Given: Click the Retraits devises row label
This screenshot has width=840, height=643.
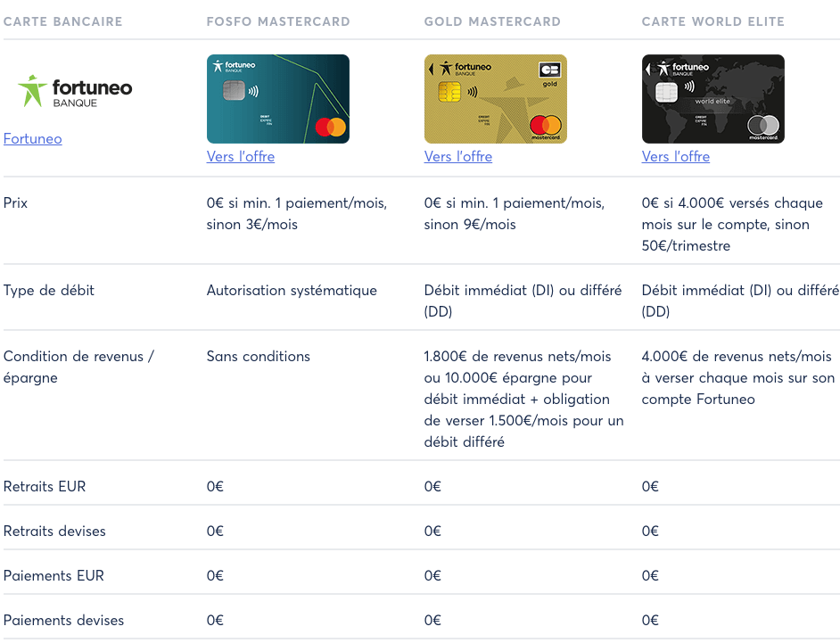Looking at the screenshot, I should [x=54, y=531].
